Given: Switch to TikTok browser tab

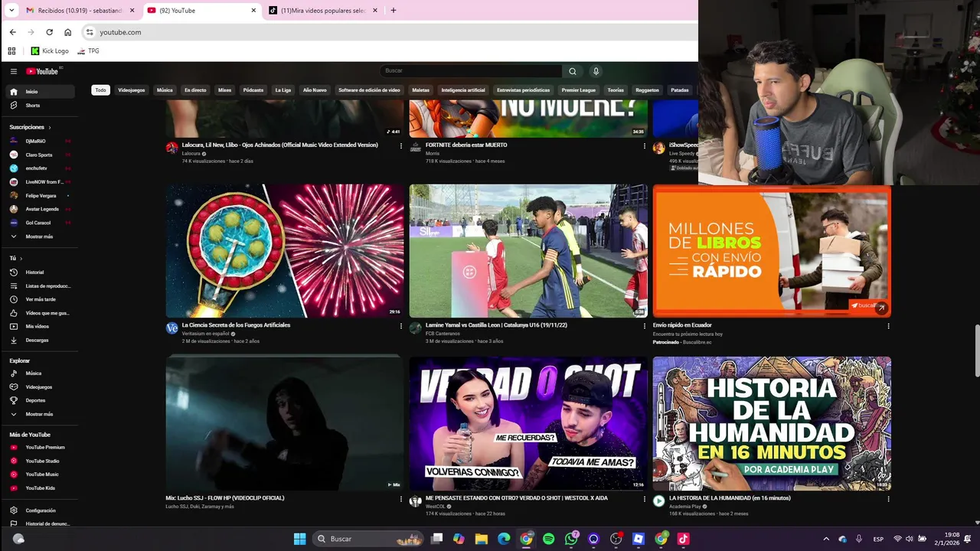Looking at the screenshot, I should [324, 11].
